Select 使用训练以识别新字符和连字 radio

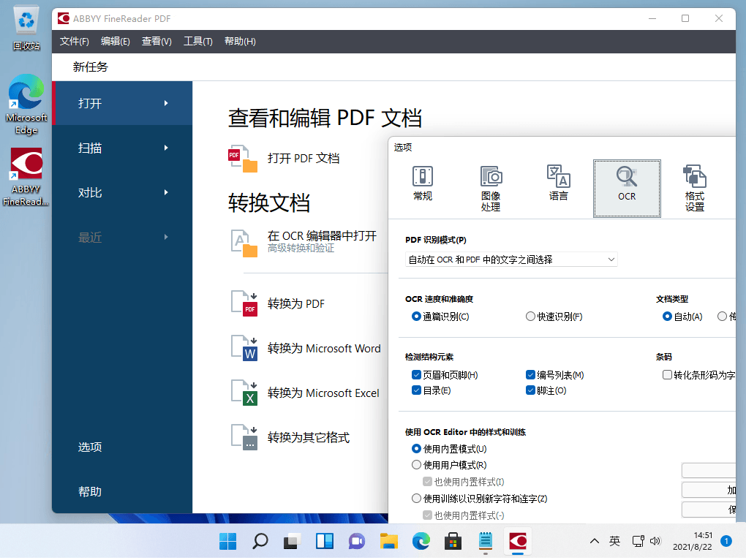pos(416,498)
